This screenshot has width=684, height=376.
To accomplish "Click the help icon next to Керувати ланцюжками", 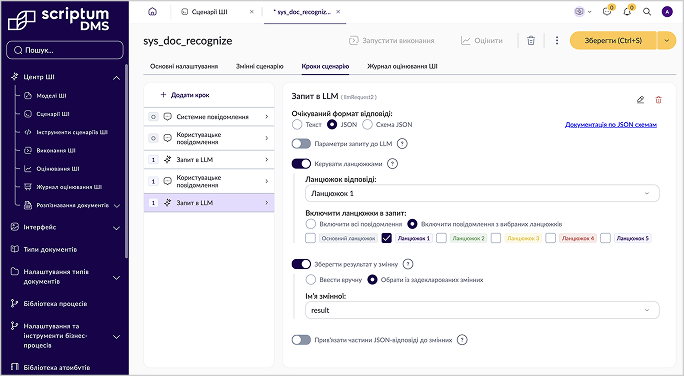I will (392, 164).
